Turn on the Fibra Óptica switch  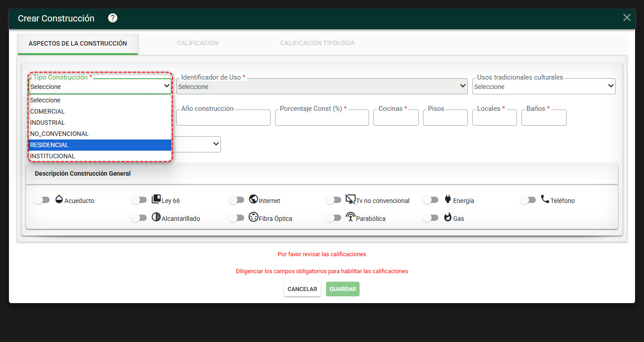236,218
